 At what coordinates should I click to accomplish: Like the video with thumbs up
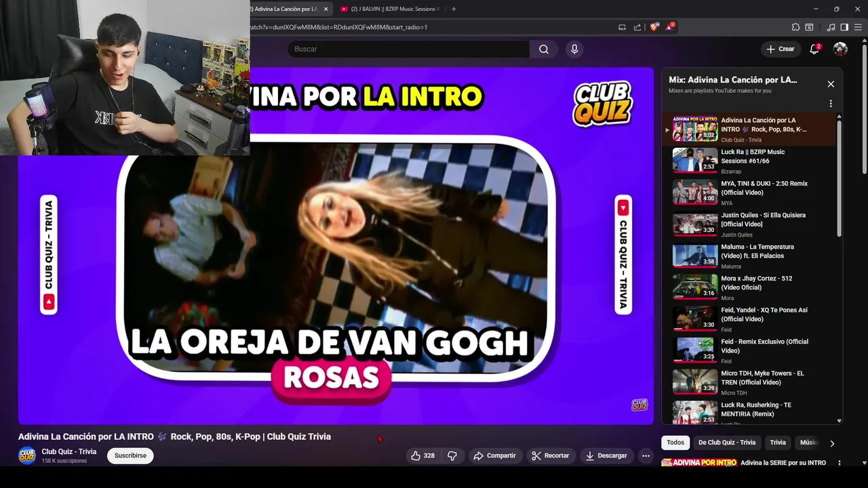point(422,455)
